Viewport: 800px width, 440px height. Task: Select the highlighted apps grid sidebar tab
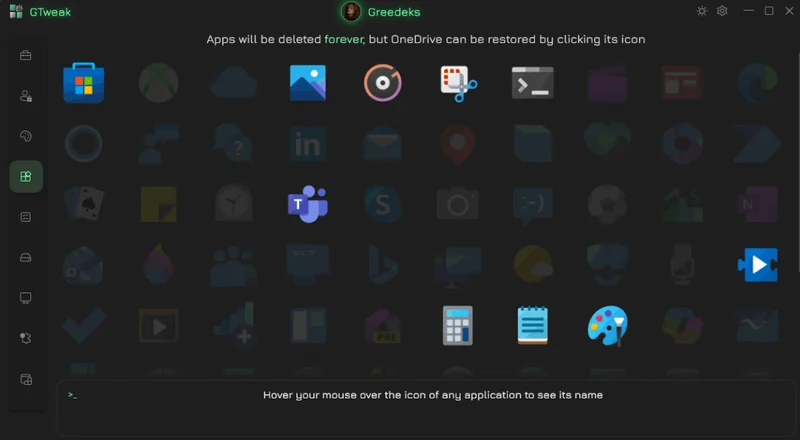(26, 177)
